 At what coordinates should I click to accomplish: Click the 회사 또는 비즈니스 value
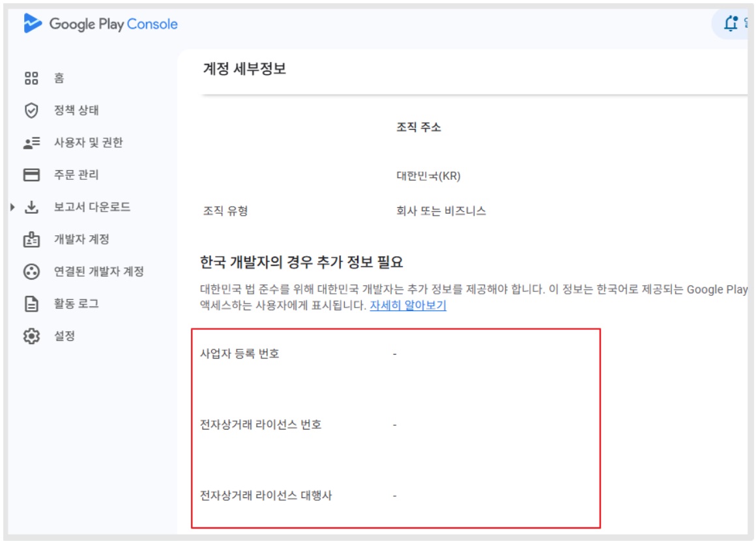point(441,211)
